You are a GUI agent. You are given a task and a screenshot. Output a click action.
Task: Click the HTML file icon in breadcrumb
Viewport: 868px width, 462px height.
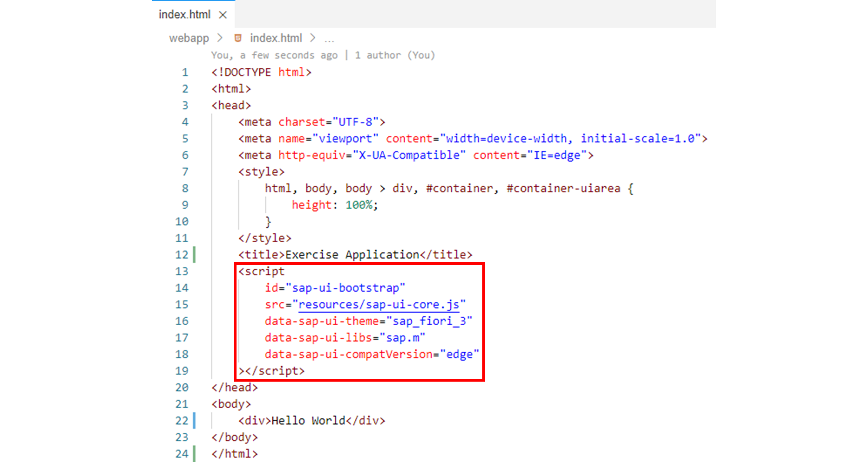(x=238, y=38)
